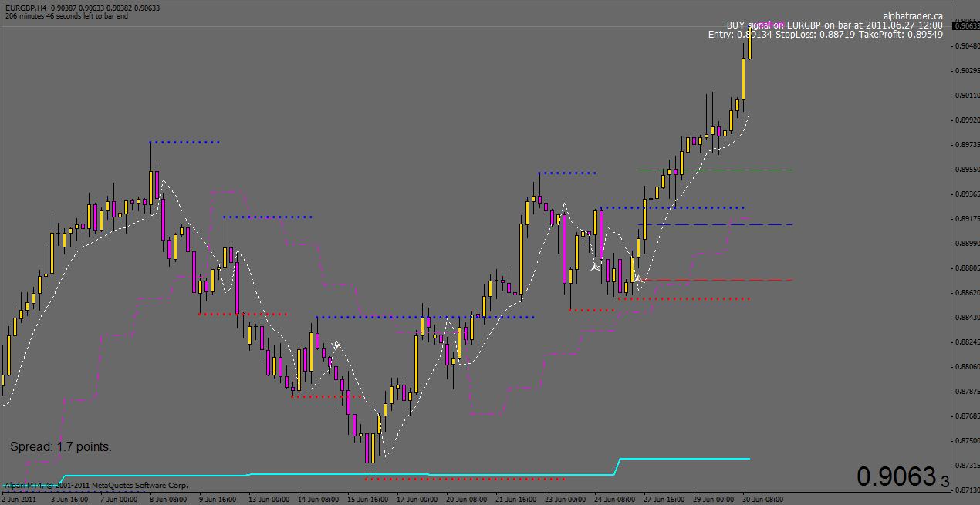Click the '23 Jun 00:00' time axis label
980x505 pixels.
566,499
